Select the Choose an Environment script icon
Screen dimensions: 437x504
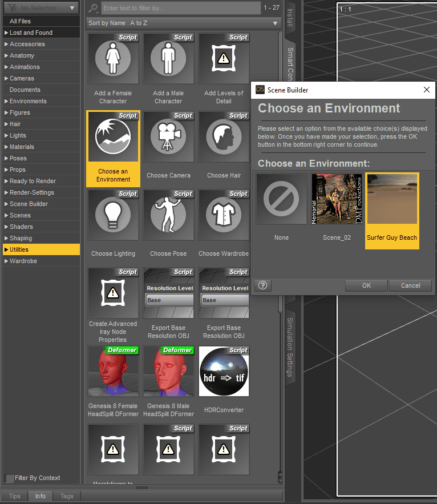[113, 136]
